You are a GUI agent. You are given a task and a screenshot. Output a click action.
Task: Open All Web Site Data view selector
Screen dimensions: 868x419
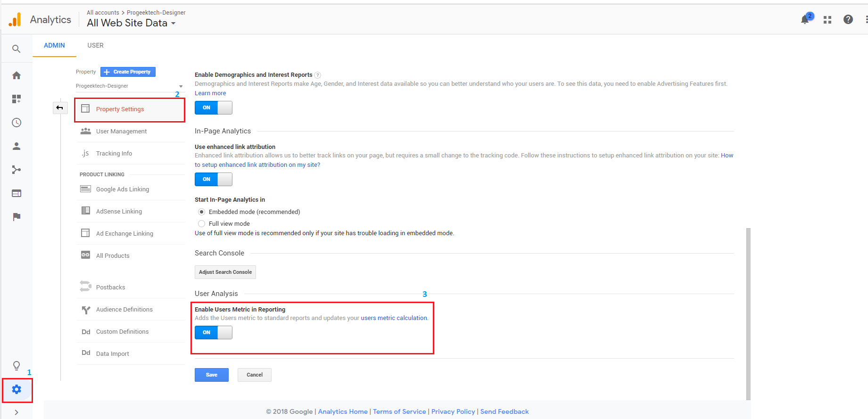(x=131, y=23)
